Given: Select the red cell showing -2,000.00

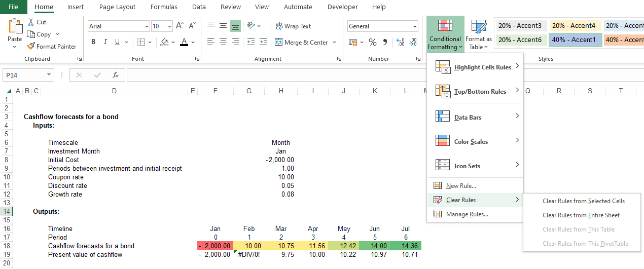Looking at the screenshot, I should click(216, 246).
